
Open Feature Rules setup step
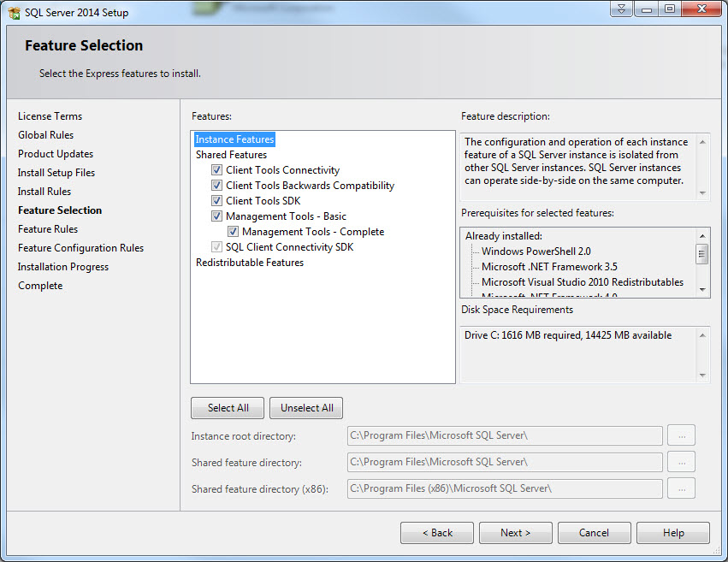pos(48,228)
